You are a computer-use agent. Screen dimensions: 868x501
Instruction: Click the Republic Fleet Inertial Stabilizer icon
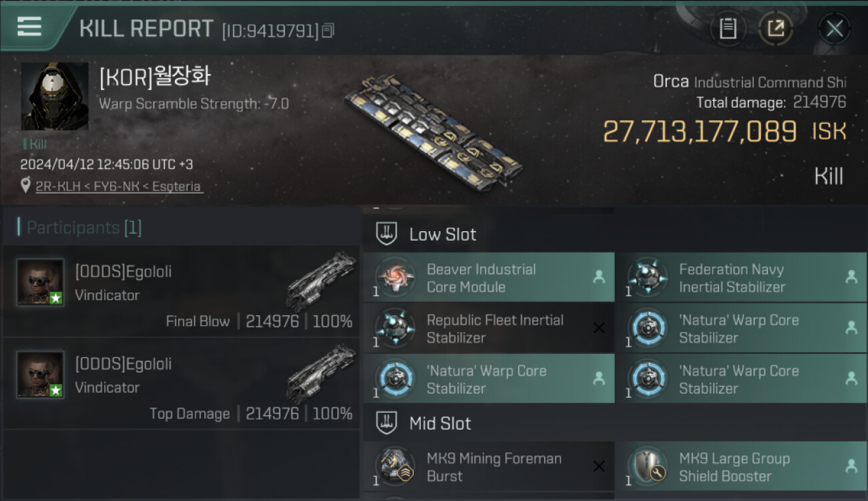pyautogui.click(x=395, y=328)
